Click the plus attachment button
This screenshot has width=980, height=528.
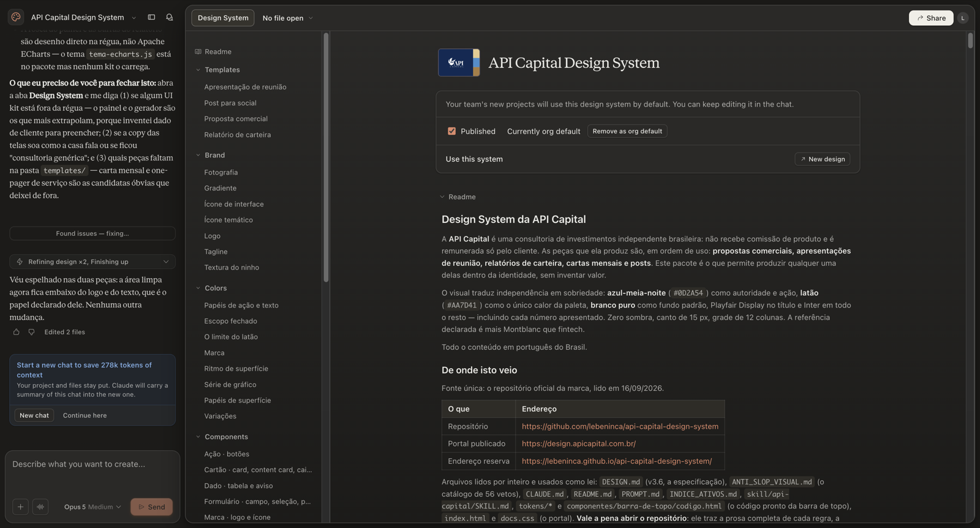20,507
